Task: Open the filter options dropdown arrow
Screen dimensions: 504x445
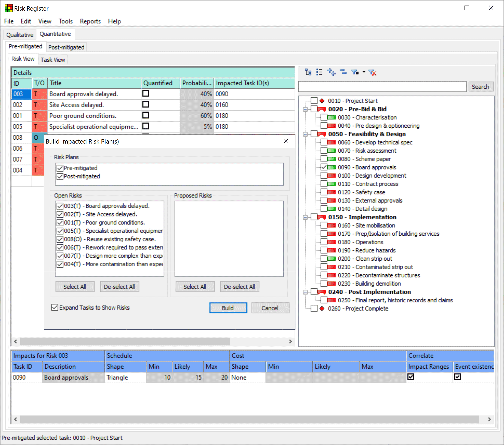Action: [364, 72]
